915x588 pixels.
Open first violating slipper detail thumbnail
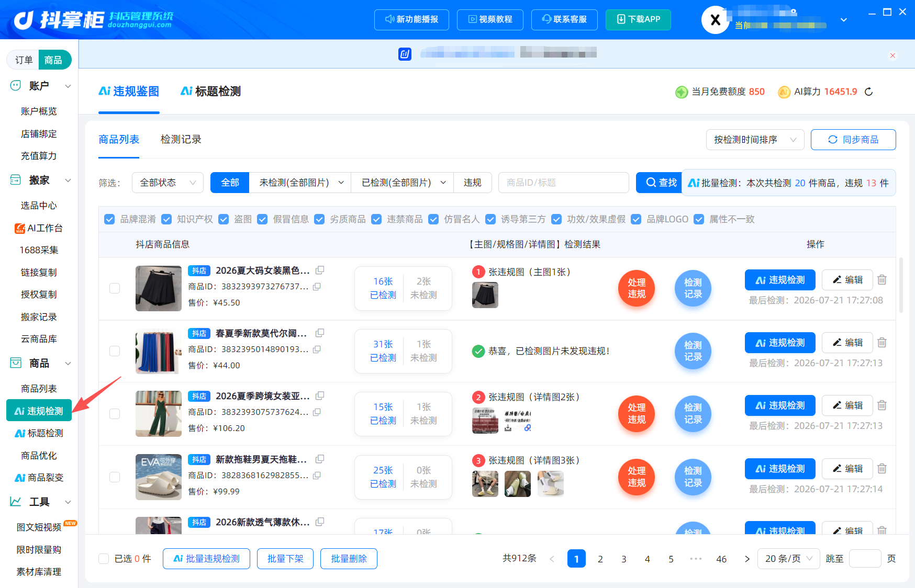click(485, 483)
